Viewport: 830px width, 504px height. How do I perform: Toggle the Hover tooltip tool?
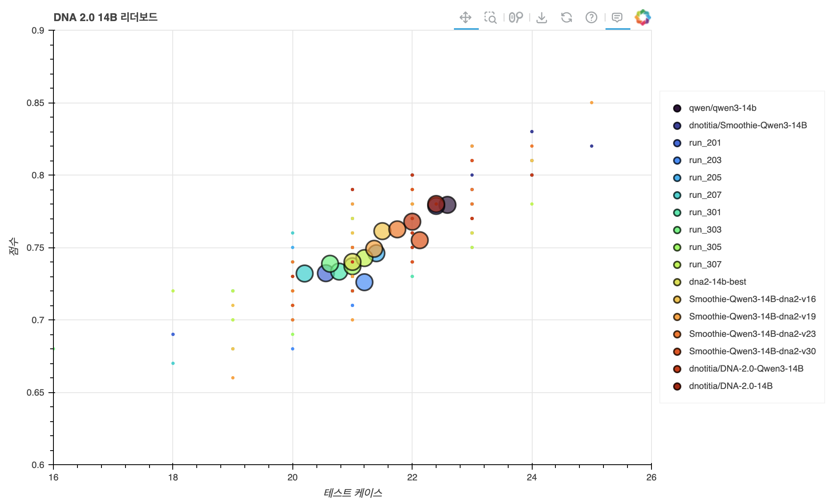617,17
